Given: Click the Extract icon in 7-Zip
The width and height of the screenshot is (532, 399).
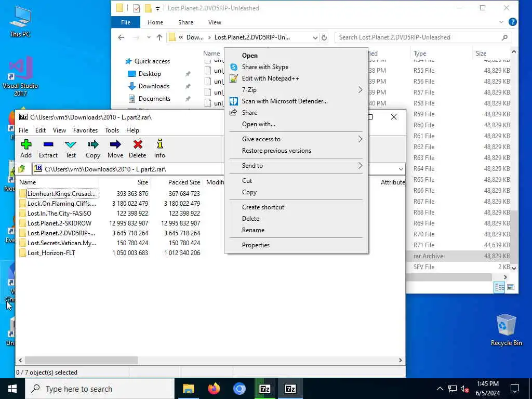Looking at the screenshot, I should pyautogui.click(x=48, y=149).
